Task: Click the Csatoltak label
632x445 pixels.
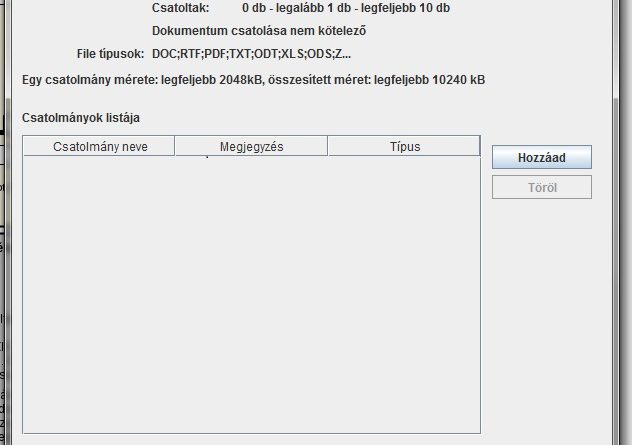Action: click(x=180, y=7)
